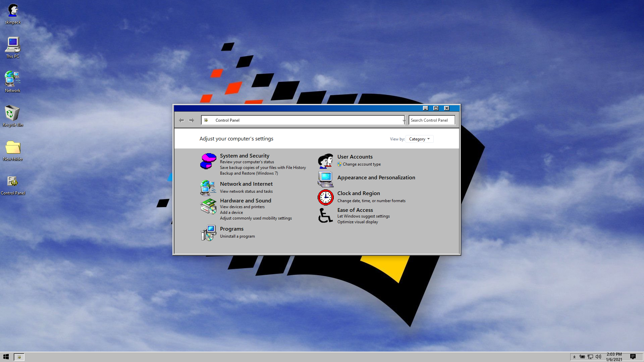Click the Clock and Region clock icon
This screenshot has width=644, height=362.
click(x=325, y=197)
